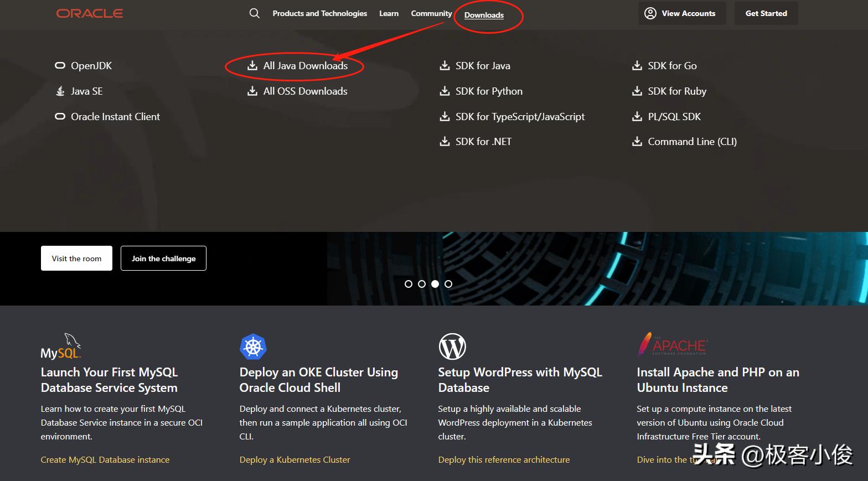The height and width of the screenshot is (481, 868).
Task: Select the second carousel dot
Action: pyautogui.click(x=422, y=284)
